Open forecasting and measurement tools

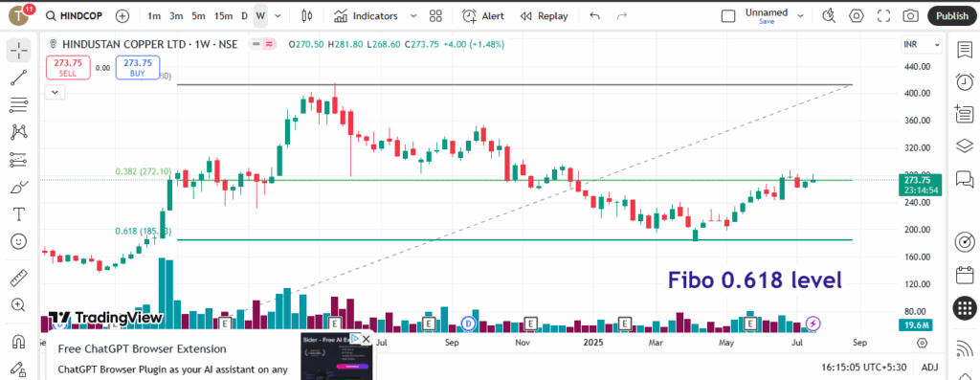coord(19,160)
